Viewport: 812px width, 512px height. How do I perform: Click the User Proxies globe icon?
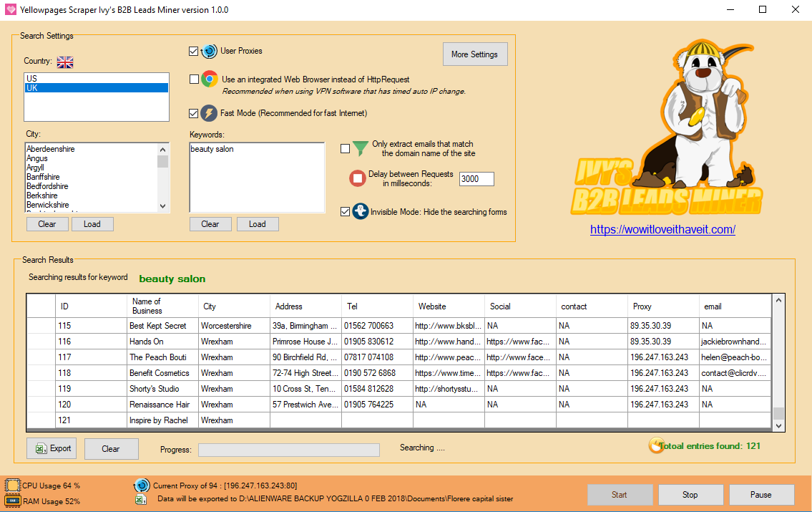pos(209,52)
